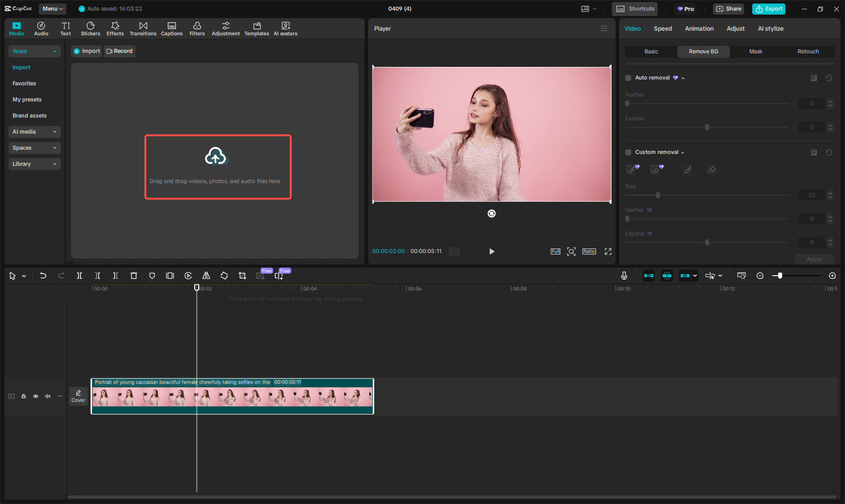Click the Split tool in the timeline toolbar
The height and width of the screenshot is (504, 845).
[x=79, y=276]
